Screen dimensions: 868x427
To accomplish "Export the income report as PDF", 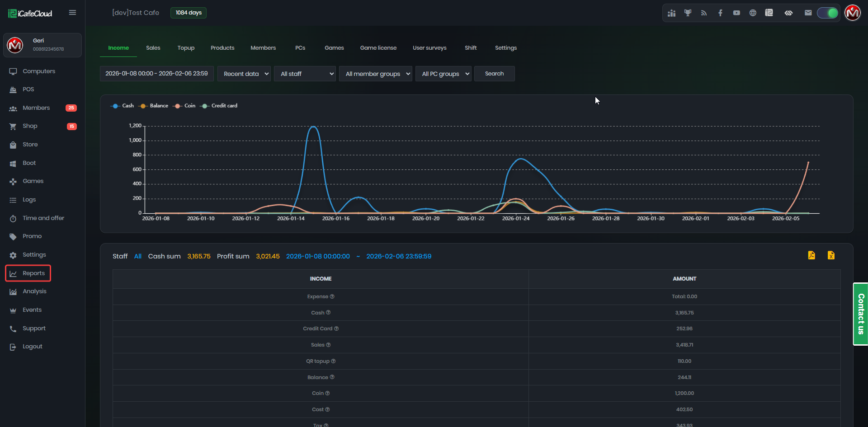I will coord(811,255).
